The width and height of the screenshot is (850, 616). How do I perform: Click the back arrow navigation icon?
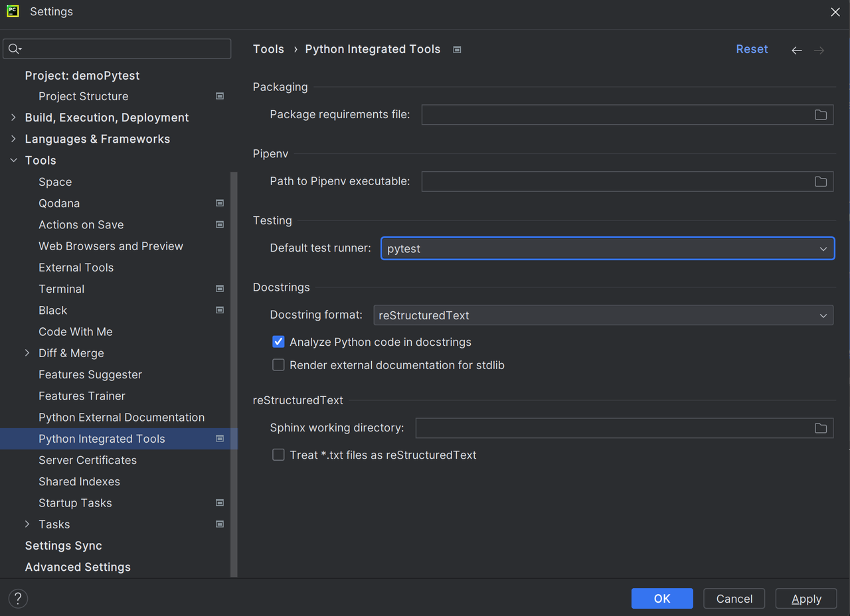797,50
